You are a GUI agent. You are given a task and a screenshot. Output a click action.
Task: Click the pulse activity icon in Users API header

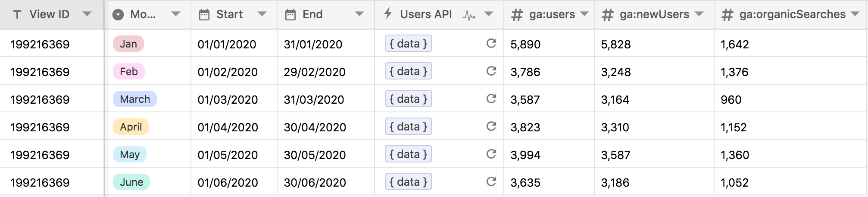coord(469,16)
